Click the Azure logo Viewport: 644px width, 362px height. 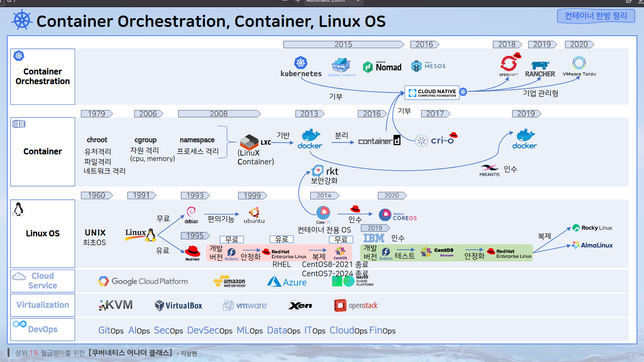287,282
